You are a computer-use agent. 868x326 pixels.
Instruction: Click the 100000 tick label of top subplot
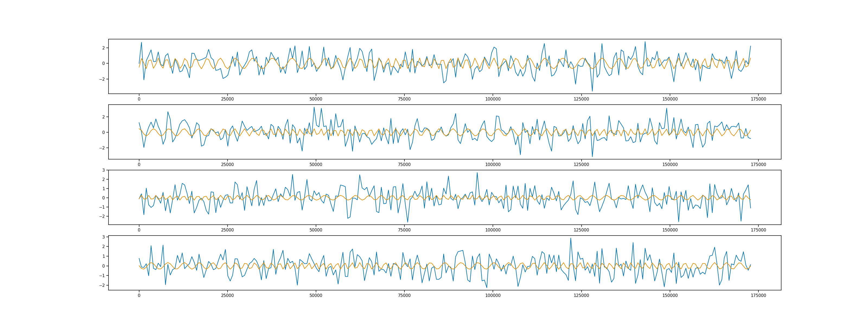[x=493, y=99]
